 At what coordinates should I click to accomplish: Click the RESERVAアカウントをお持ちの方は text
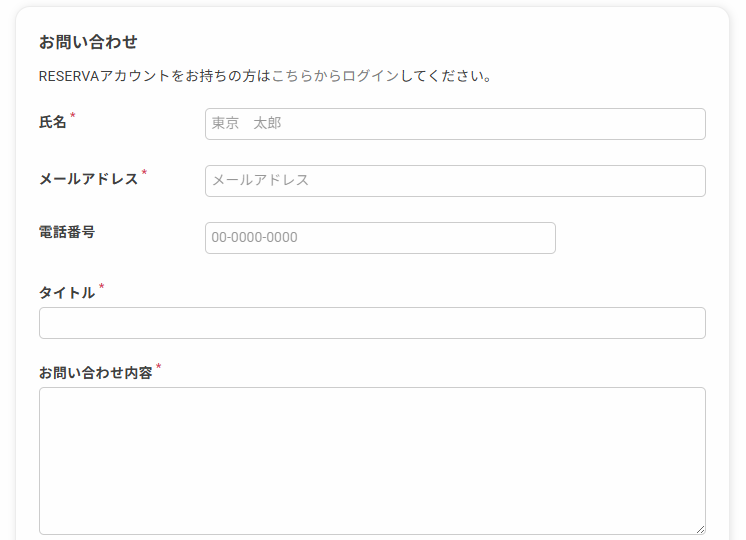click(154, 76)
